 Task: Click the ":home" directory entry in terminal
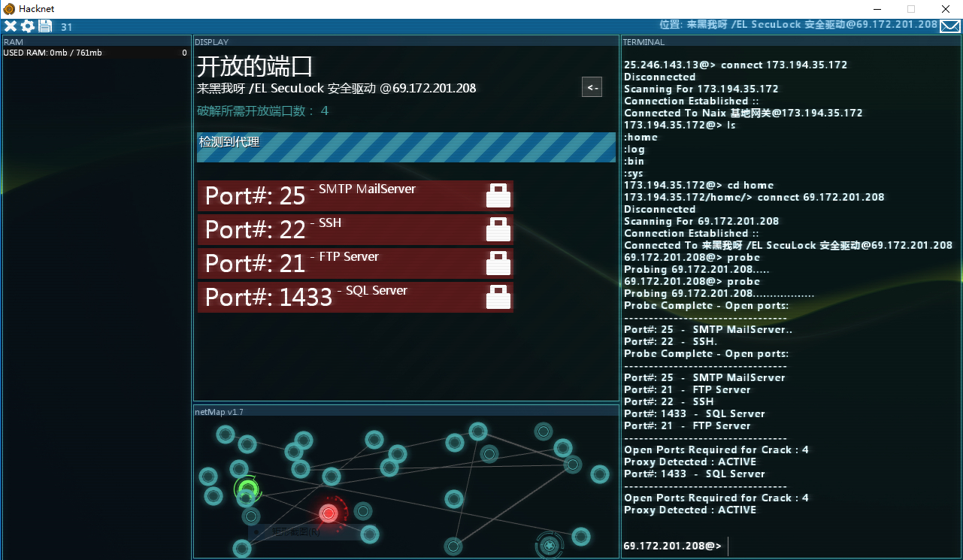point(640,137)
